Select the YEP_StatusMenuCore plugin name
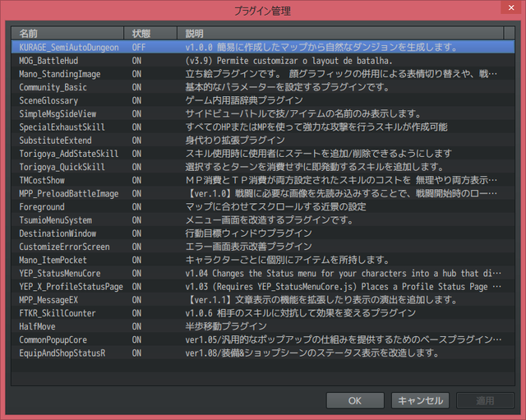 (60, 274)
